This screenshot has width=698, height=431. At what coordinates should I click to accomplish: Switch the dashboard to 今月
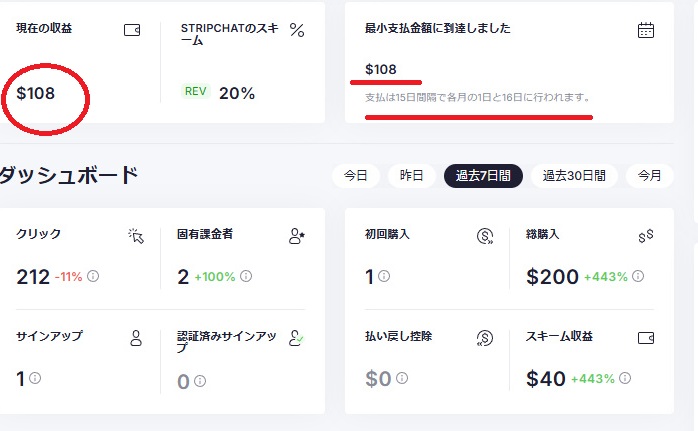point(649,175)
